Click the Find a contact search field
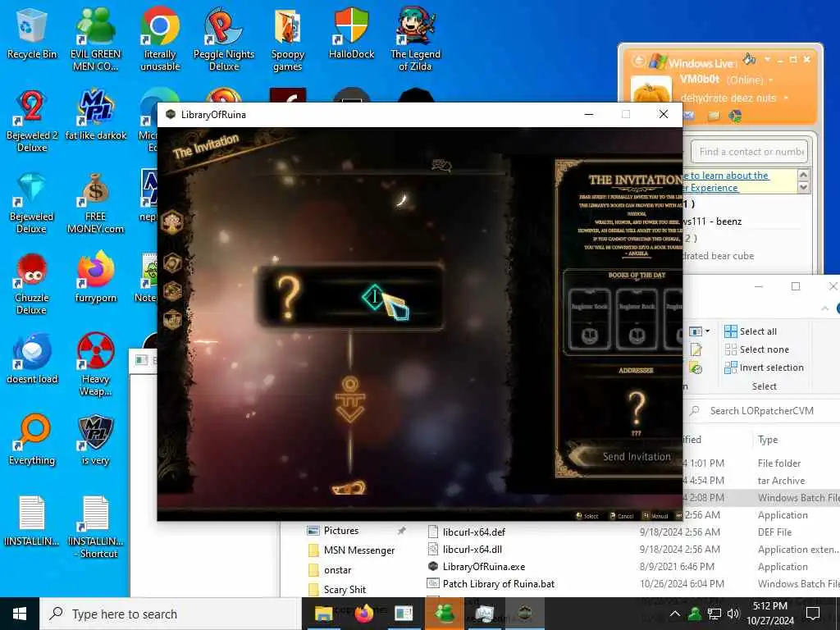 click(x=749, y=152)
